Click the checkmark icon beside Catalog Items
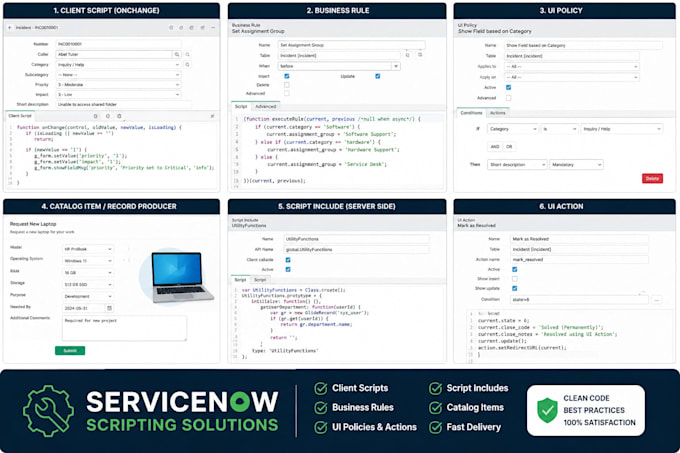This screenshot has height=453, width=680. (435, 408)
